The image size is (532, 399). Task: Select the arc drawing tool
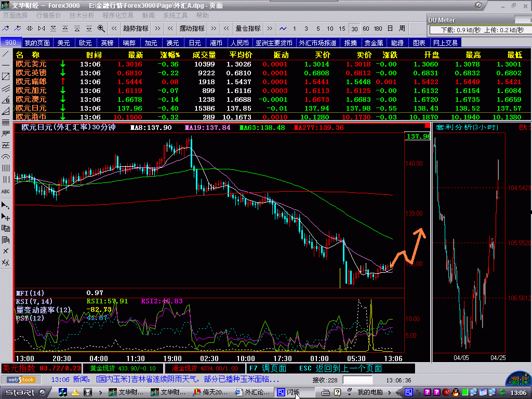pos(5,157)
